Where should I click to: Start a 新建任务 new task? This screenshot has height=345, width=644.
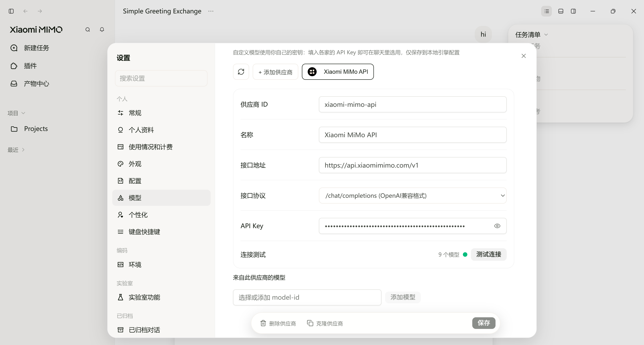point(30,48)
